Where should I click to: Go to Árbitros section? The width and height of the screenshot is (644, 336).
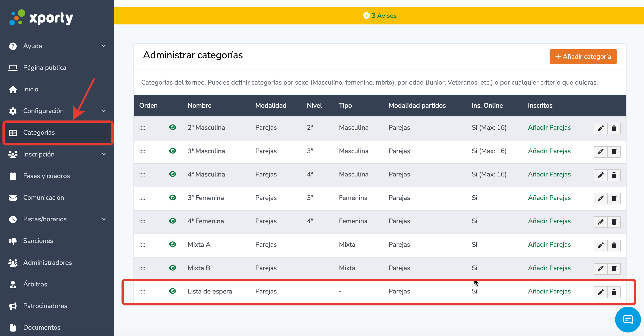click(35, 284)
